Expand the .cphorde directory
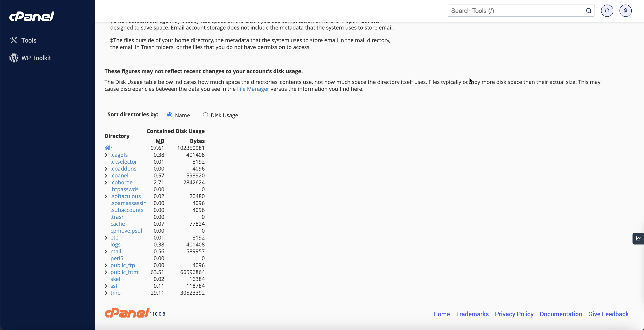This screenshot has height=330, width=644. click(x=106, y=182)
